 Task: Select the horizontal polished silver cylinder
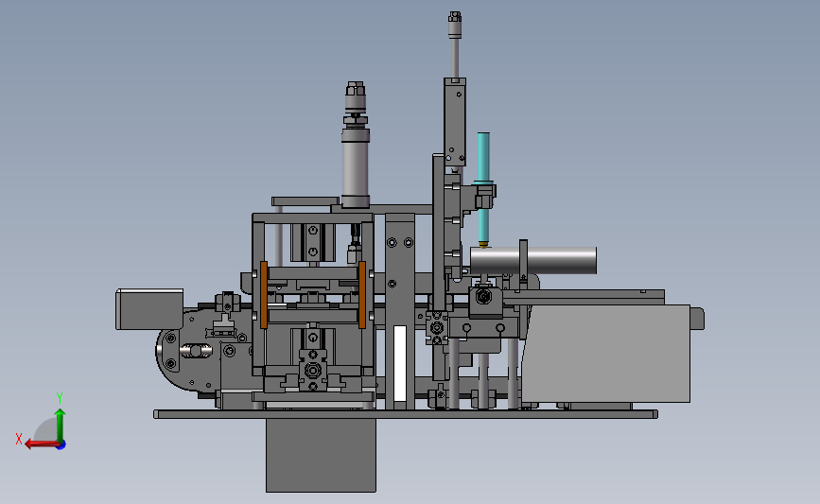[533, 260]
